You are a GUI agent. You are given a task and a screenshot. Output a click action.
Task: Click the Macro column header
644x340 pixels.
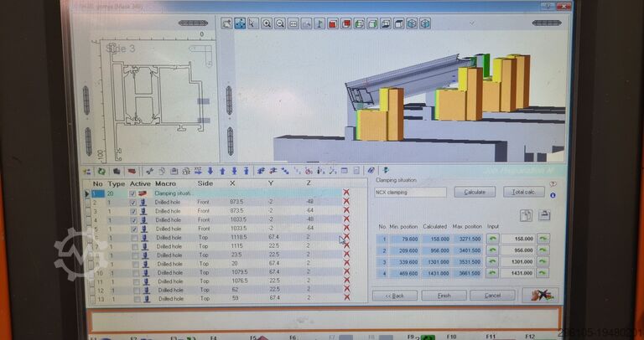tap(165, 183)
